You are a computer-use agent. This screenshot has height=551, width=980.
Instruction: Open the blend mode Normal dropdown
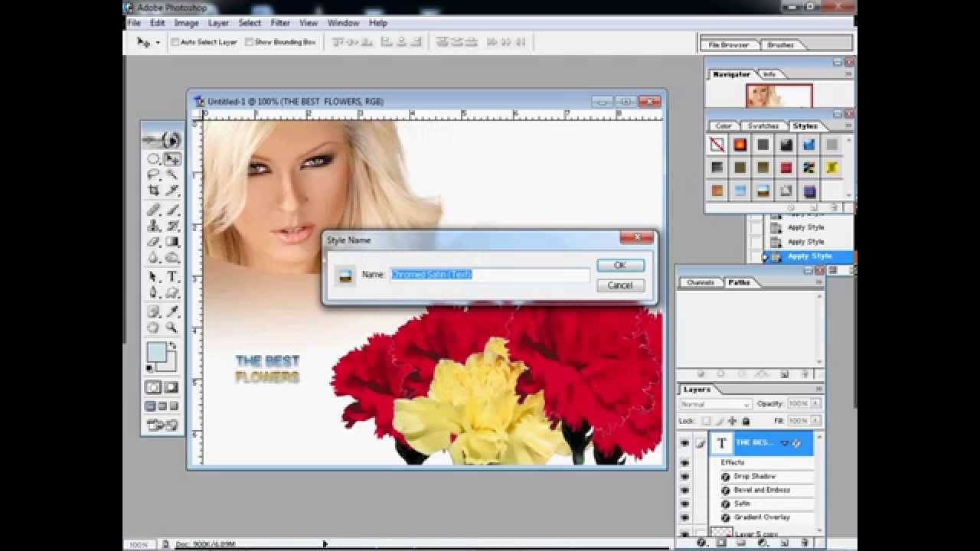pyautogui.click(x=715, y=404)
